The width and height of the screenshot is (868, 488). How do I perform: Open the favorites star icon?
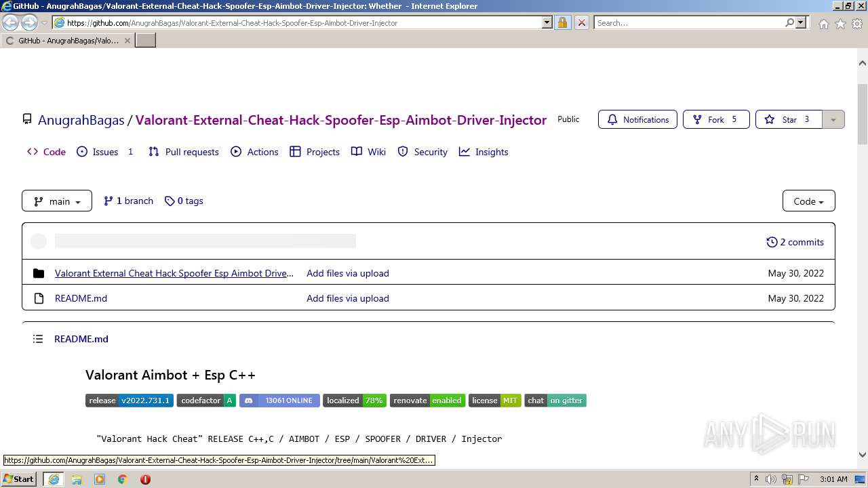pos(840,24)
